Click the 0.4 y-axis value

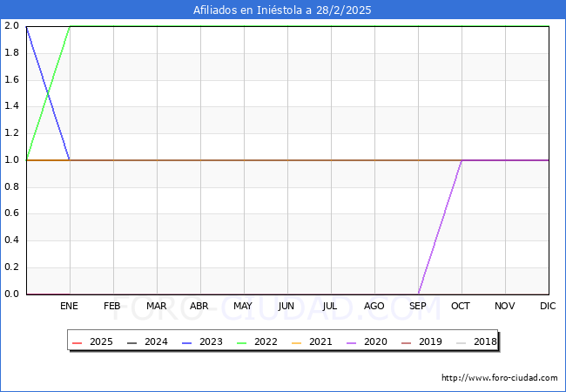[11, 240]
